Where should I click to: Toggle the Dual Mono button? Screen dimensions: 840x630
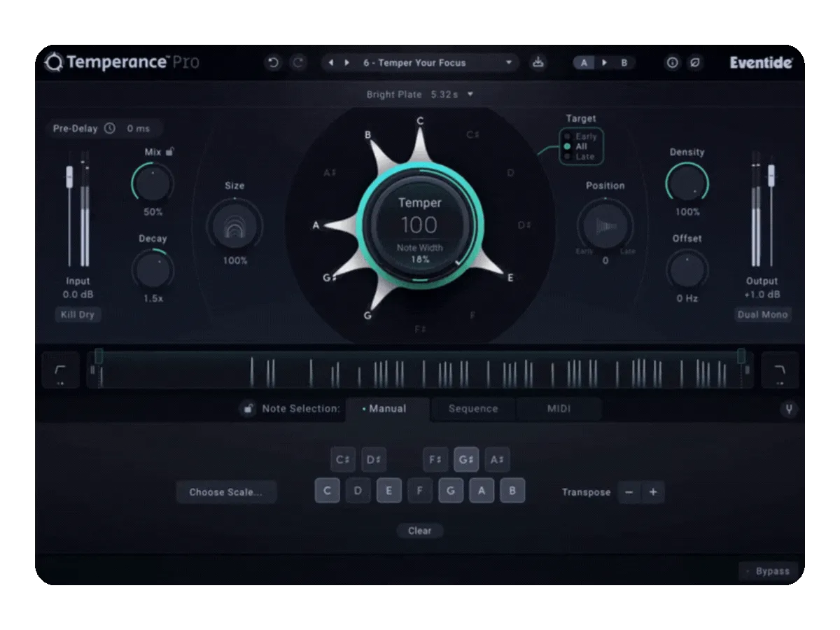pyautogui.click(x=762, y=314)
